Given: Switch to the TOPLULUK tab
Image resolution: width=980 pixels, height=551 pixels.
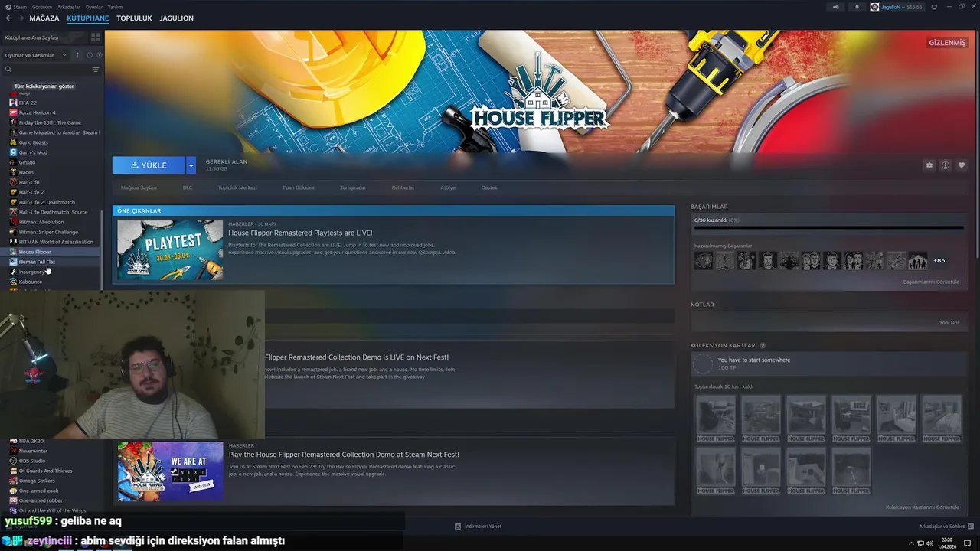Looking at the screenshot, I should (x=134, y=18).
